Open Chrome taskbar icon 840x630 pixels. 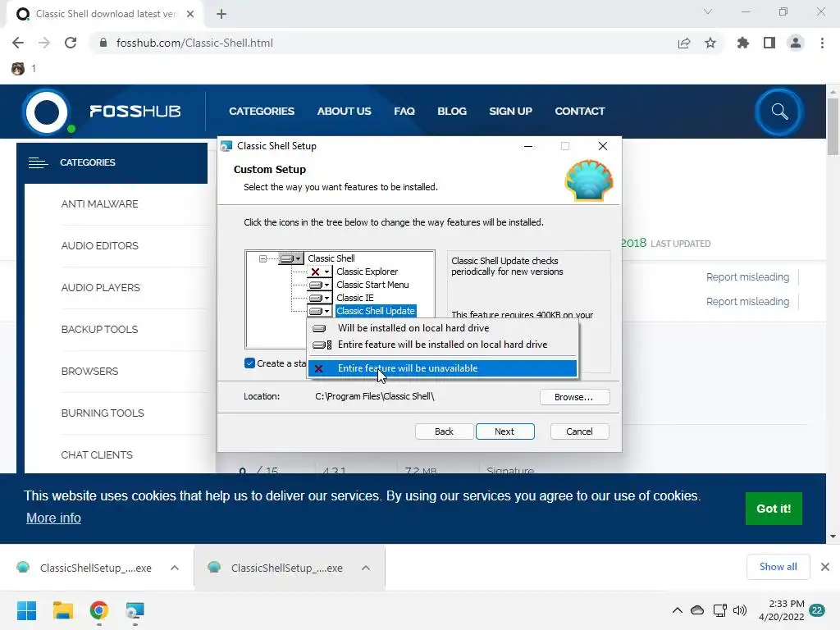click(99, 610)
